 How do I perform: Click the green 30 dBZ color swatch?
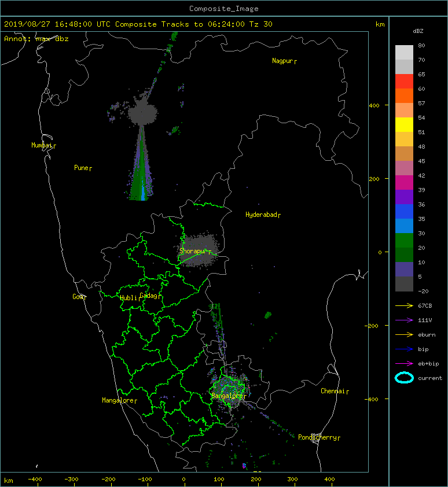click(x=404, y=240)
